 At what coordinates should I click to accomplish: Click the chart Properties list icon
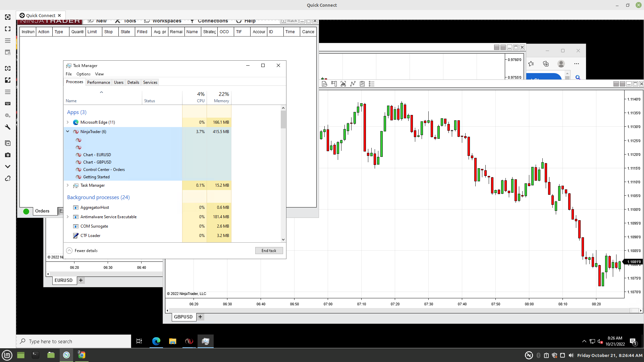(x=372, y=84)
